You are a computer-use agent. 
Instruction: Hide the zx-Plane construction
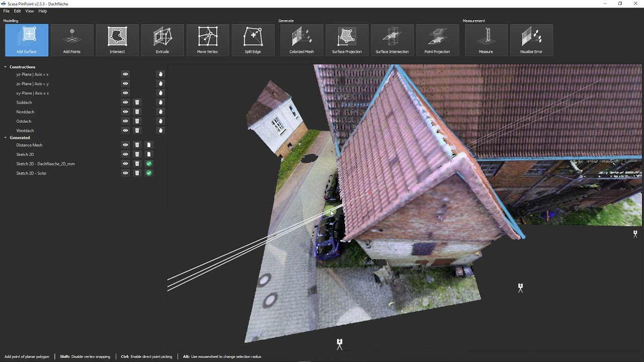click(x=125, y=83)
